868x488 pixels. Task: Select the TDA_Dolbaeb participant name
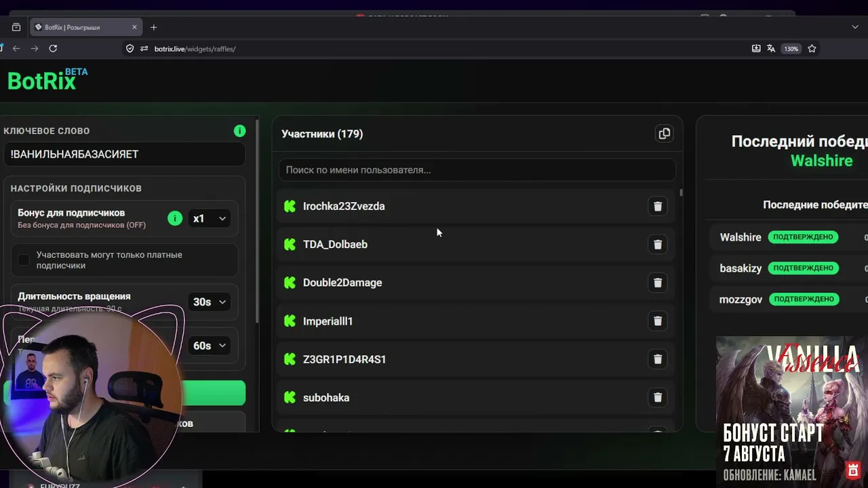335,244
